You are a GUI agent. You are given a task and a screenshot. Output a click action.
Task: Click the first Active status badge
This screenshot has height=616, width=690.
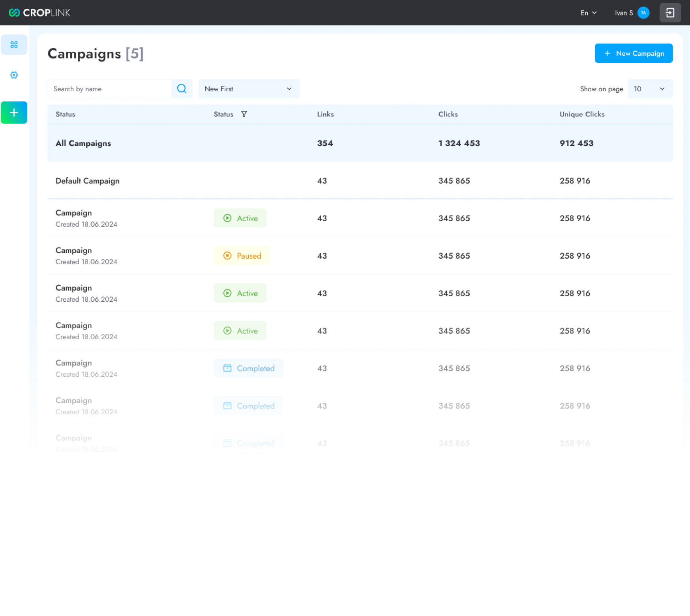coord(240,218)
